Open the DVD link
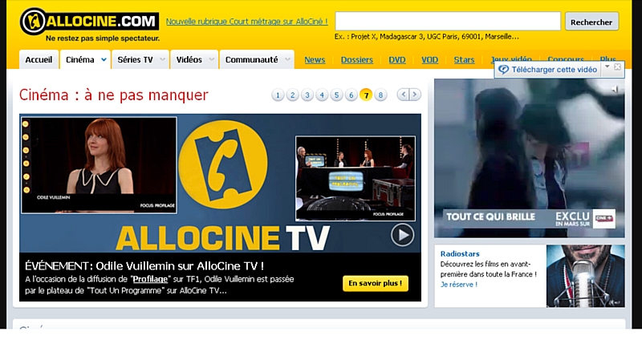The image size is (642, 364). [x=396, y=59]
